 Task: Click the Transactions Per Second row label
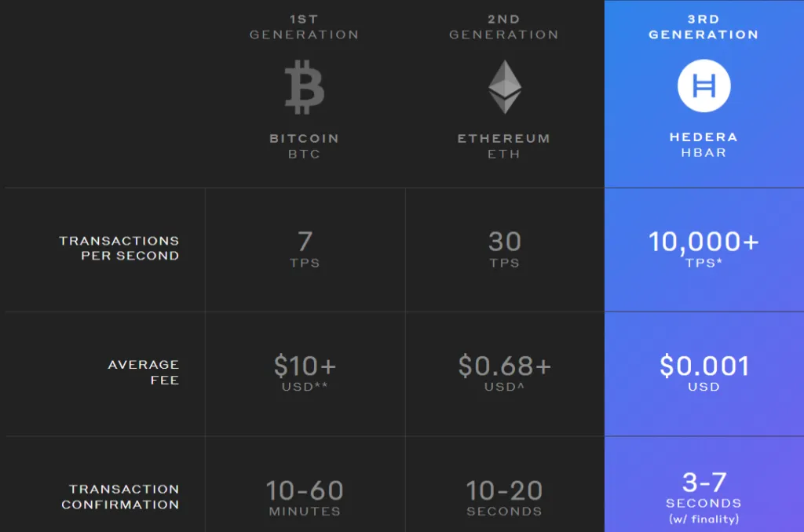[x=119, y=248]
